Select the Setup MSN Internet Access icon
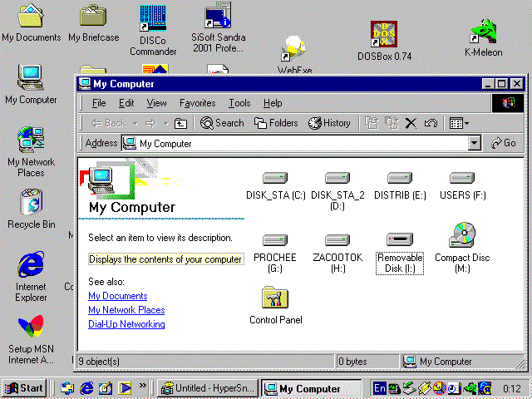532x399 pixels. point(31,339)
